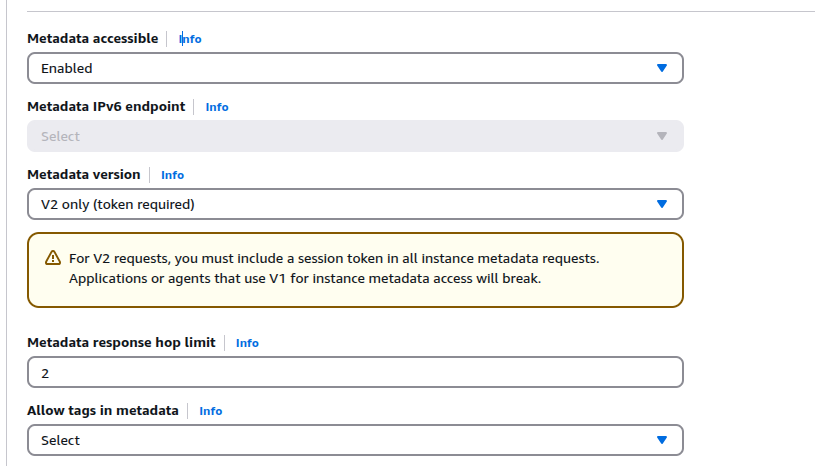
Task: Open the V2 only (token required) dropdown
Action: click(355, 204)
